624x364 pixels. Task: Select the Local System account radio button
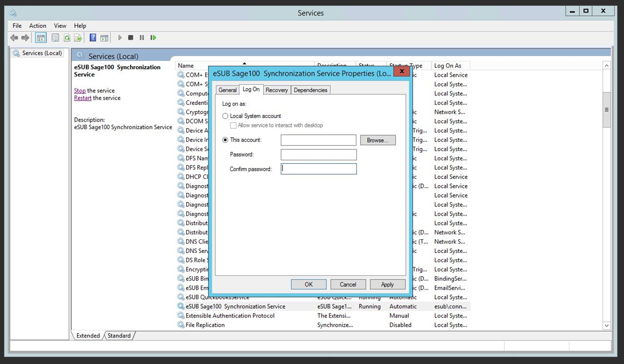[x=226, y=116]
